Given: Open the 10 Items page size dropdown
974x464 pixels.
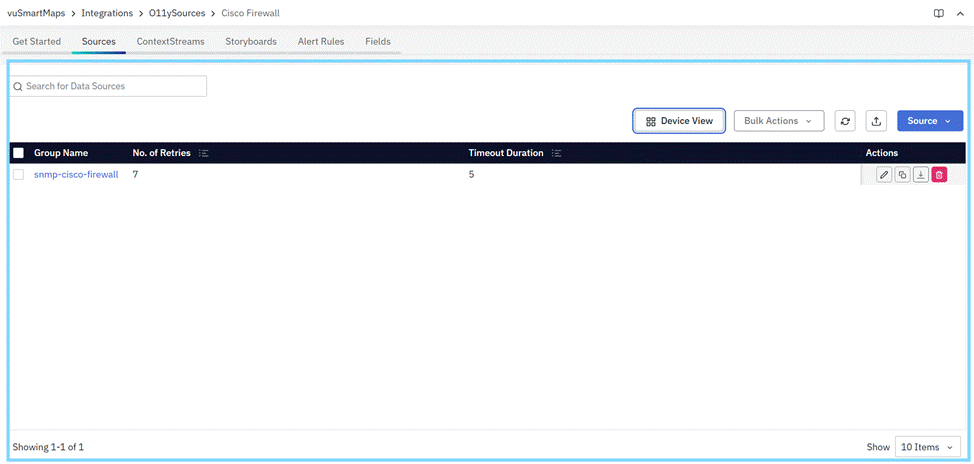Looking at the screenshot, I should (929, 447).
